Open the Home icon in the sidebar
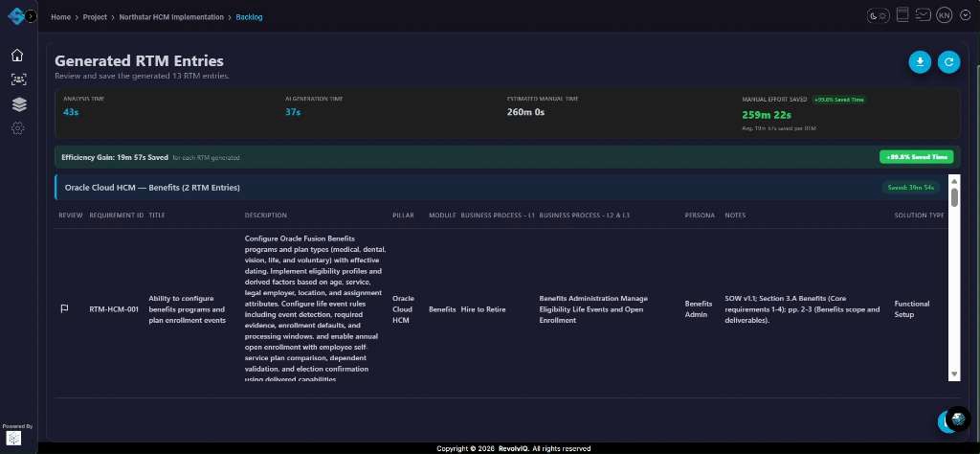980x454 pixels. point(17,55)
